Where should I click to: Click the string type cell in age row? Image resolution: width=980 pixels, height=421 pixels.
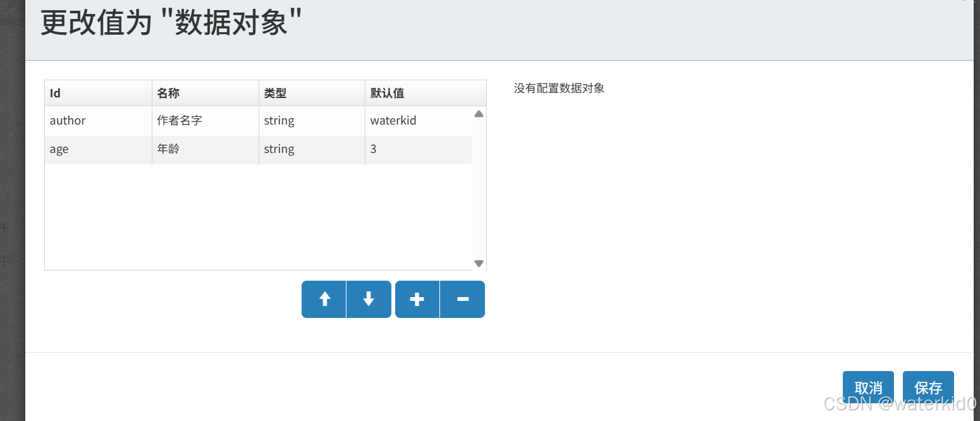(312, 150)
